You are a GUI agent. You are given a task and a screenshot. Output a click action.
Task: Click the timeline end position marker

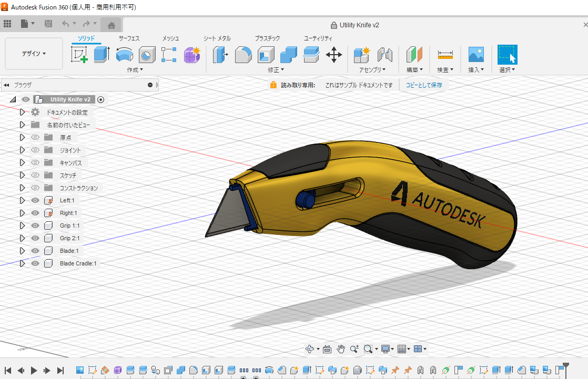coord(565,365)
